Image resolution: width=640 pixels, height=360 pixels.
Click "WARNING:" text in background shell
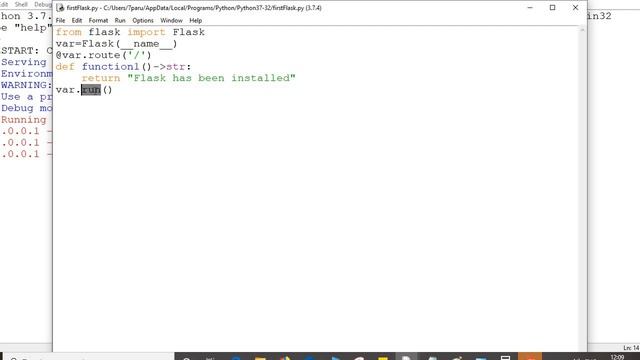point(27,85)
